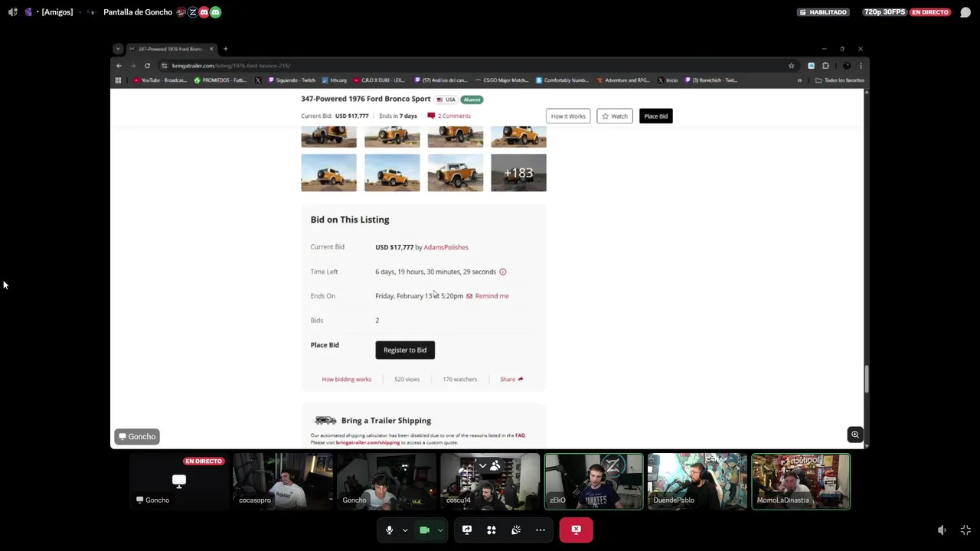This screenshot has height=551, width=980.
Task: Click the browser reload icon
Action: point(147,66)
